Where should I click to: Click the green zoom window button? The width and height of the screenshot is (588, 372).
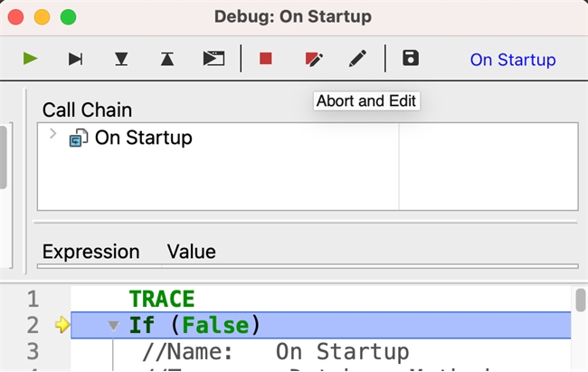pyautogui.click(x=68, y=17)
